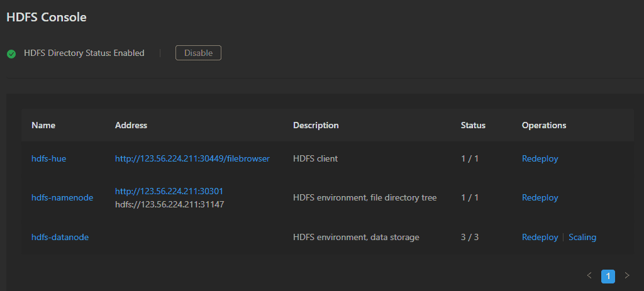The width and height of the screenshot is (644, 291).
Task: Click the Description column header
Action: point(316,125)
